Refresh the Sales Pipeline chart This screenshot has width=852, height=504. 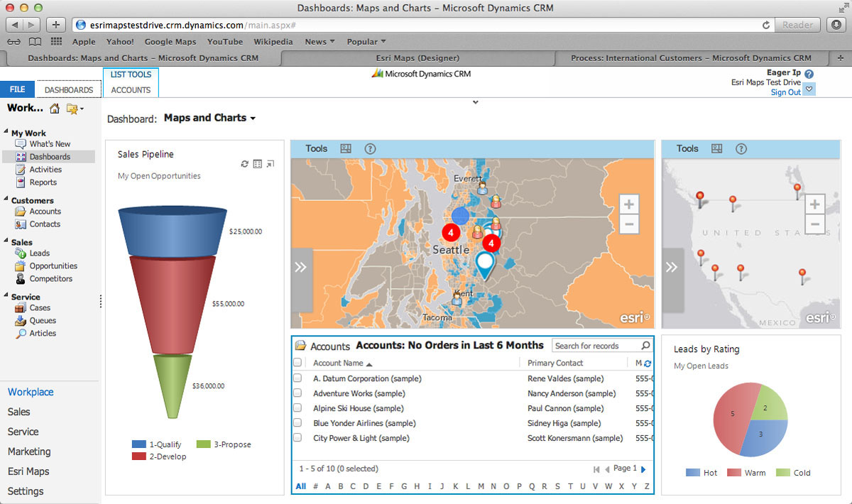point(245,164)
